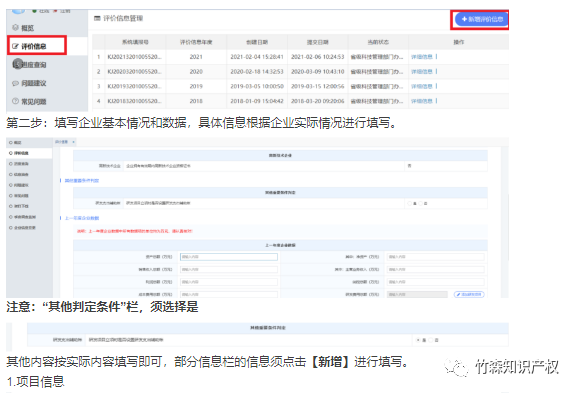Click the 操作 column header
Image resolution: width=577 pixels, height=393 pixels.
[459, 42]
